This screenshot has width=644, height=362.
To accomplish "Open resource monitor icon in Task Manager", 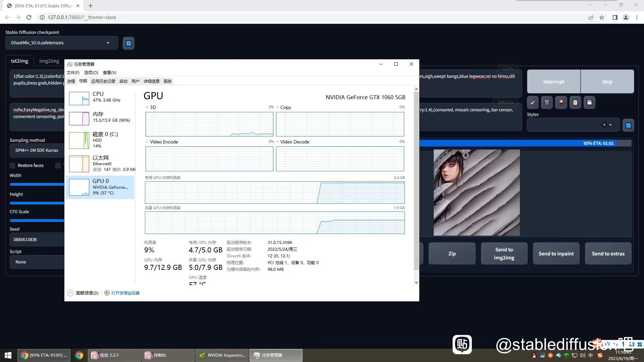I will tap(107, 293).
